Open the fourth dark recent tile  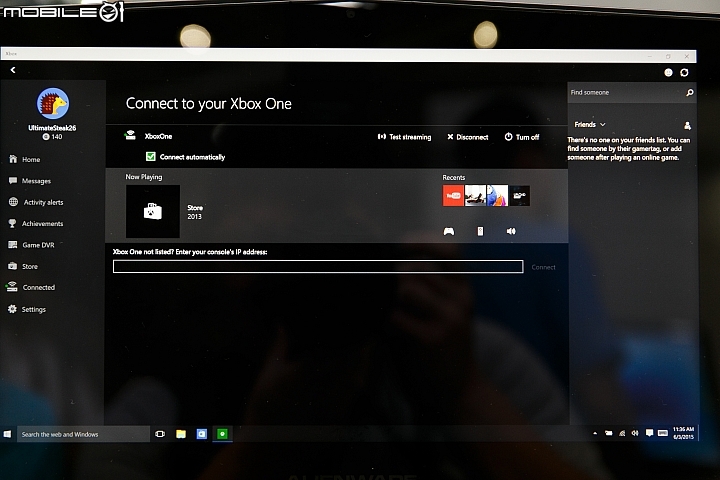click(519, 196)
